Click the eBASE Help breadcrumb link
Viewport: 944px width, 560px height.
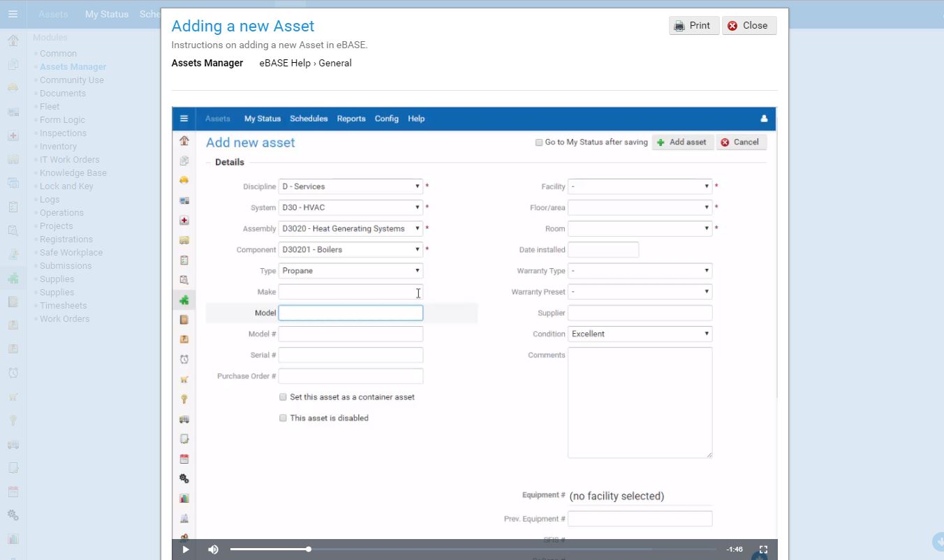pyautogui.click(x=285, y=63)
